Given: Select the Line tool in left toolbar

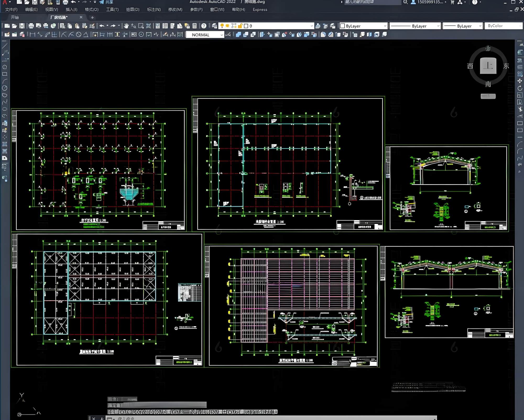Looking at the screenshot, I should pyautogui.click(x=5, y=46).
